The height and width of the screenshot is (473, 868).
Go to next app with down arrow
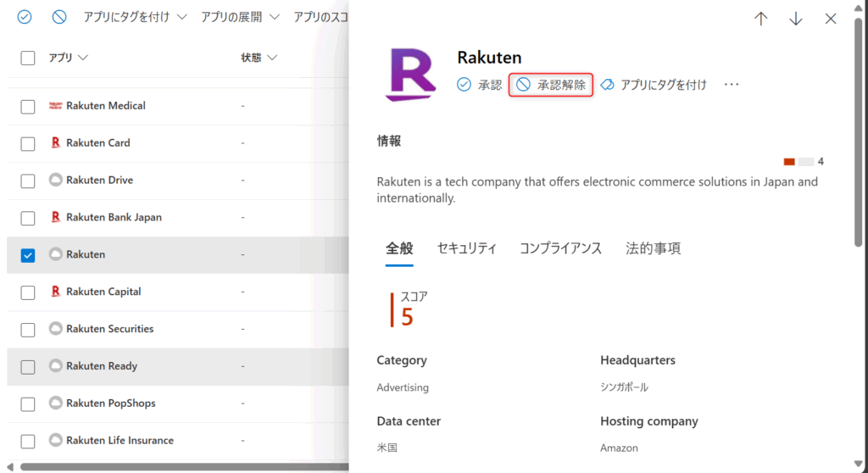click(x=795, y=19)
